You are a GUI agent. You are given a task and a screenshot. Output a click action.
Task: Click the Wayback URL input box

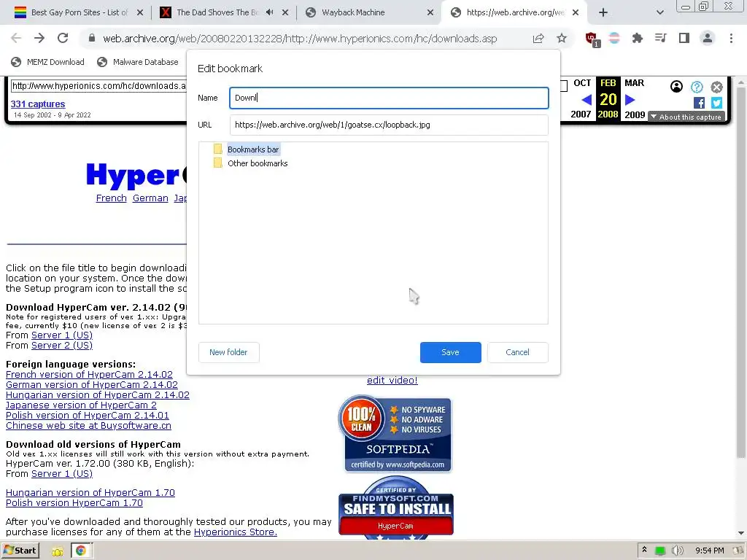[x=98, y=86]
